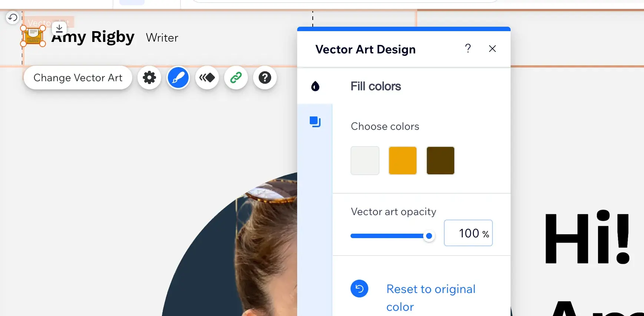Click Change Vector Art button
This screenshot has width=644, height=316.
click(x=78, y=78)
